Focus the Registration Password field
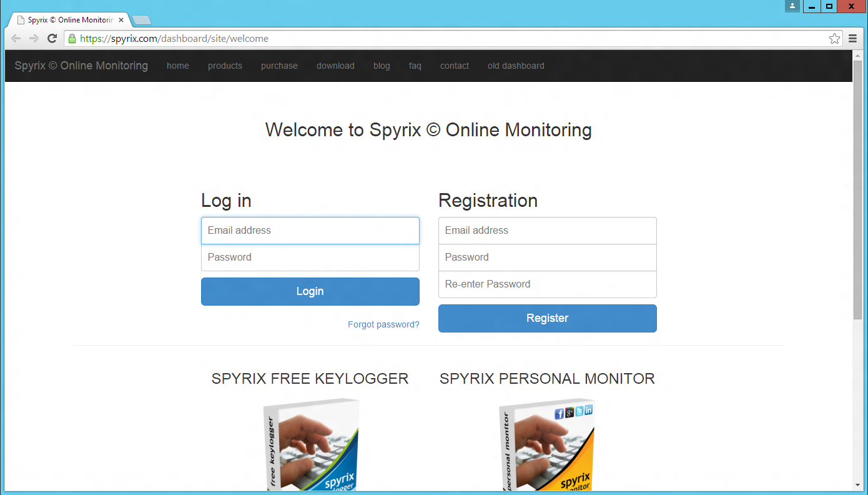Viewport: 868px width, 495px height. point(548,257)
